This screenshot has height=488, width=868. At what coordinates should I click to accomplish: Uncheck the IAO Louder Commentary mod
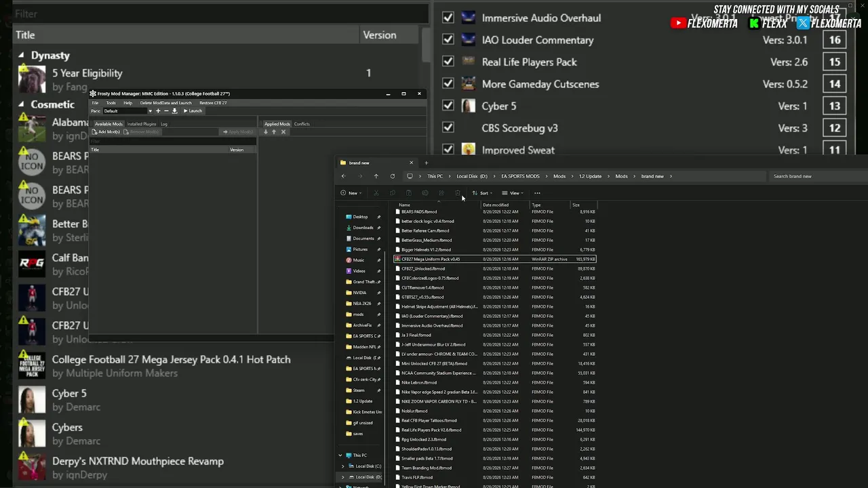tap(448, 39)
